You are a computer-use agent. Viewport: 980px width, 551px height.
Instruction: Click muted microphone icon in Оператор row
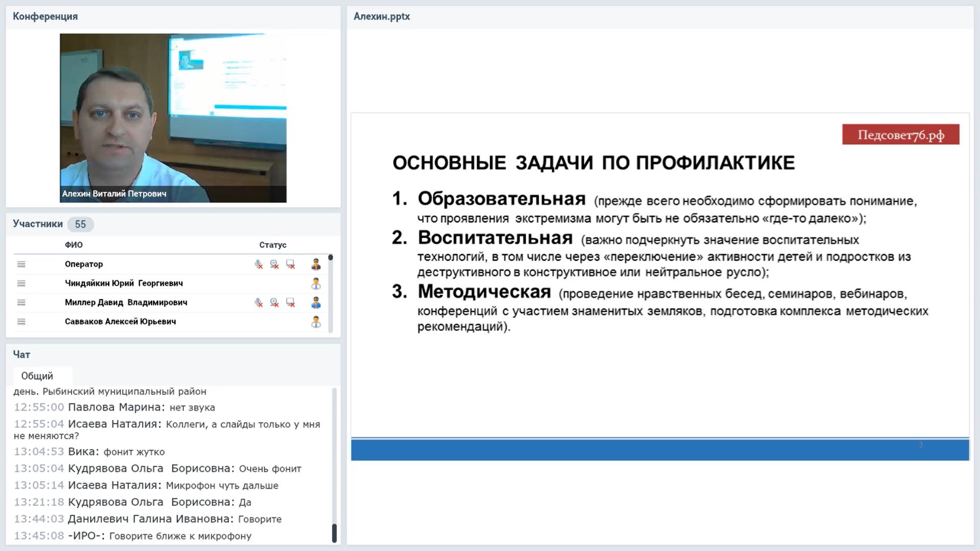pos(259,264)
